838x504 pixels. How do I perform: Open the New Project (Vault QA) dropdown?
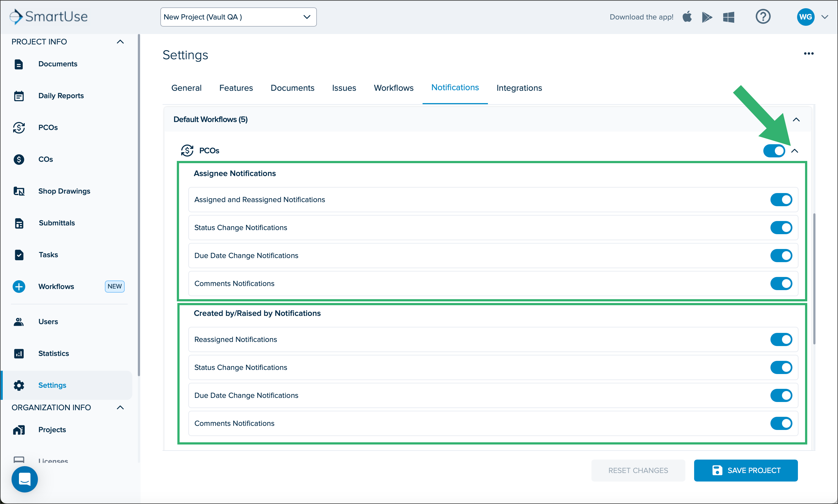(x=238, y=17)
